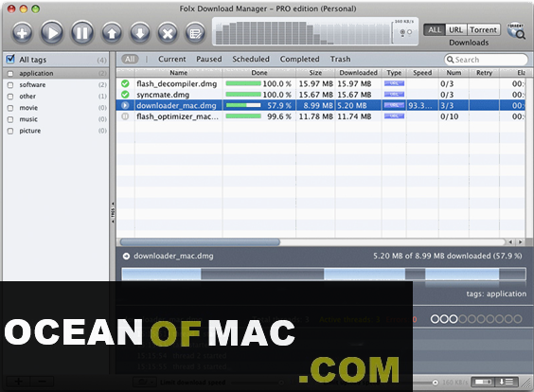The image size is (534, 392).
Task: Remove the download with the X toolbar button
Action: point(168,33)
